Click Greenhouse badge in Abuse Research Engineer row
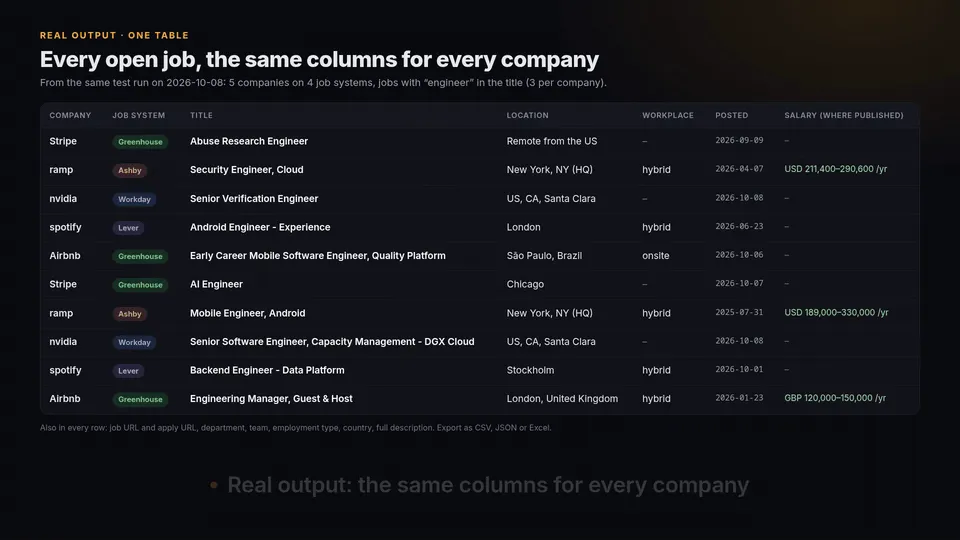960x540 pixels. [x=140, y=141]
